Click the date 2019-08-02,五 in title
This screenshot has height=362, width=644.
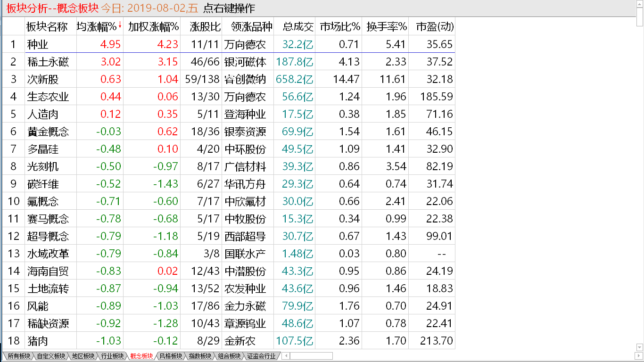coord(163,8)
